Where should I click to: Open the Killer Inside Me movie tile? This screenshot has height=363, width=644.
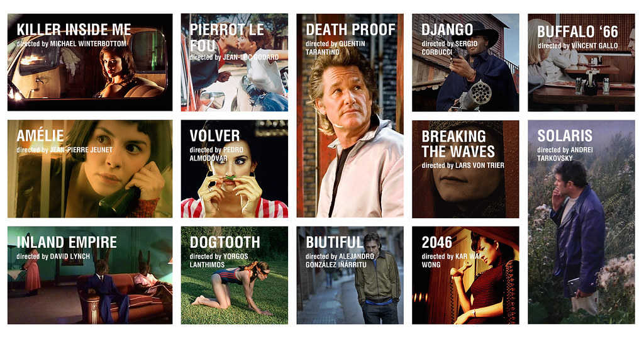[x=90, y=62]
